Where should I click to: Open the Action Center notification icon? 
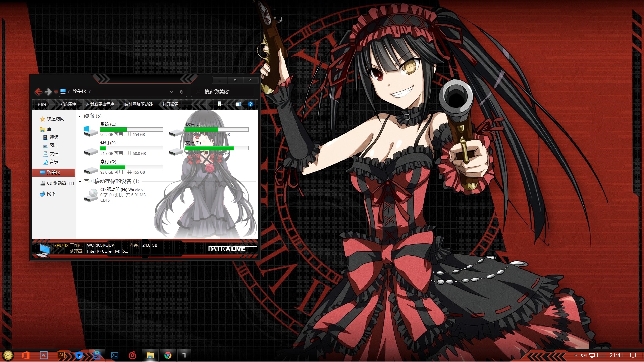pyautogui.click(x=633, y=355)
